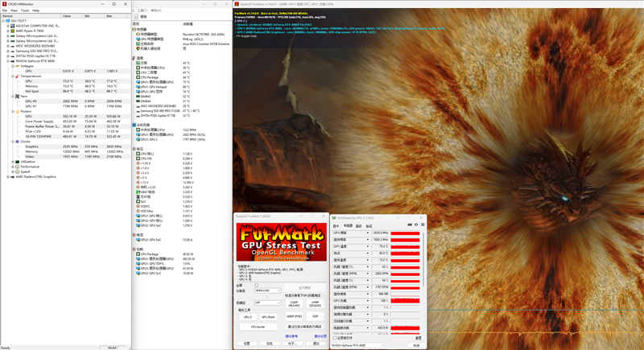Switch to GPU-Z 验证 tab

(x=369, y=226)
